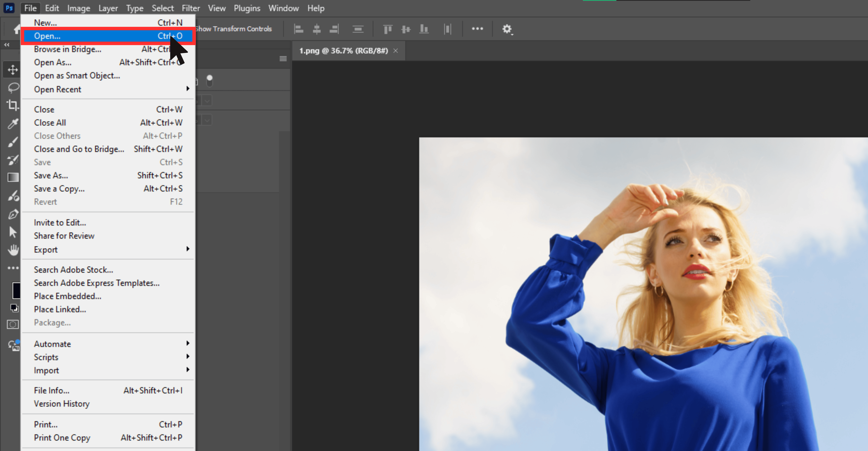This screenshot has height=451, width=868.
Task: Select the Crop tool
Action: click(13, 105)
